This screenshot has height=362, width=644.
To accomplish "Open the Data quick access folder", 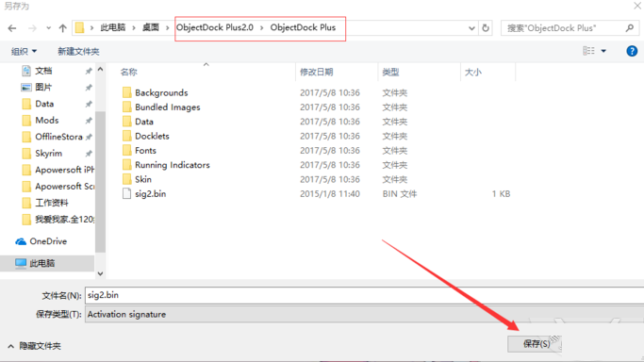I will [44, 104].
